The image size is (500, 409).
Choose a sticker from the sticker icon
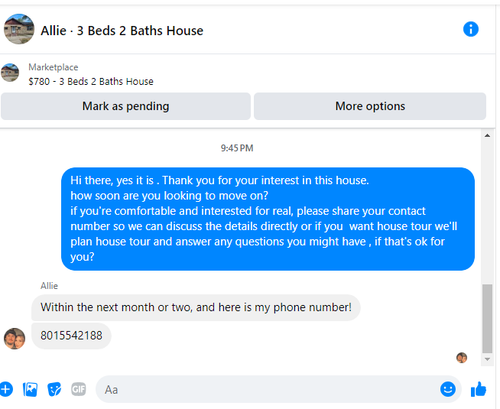click(54, 389)
